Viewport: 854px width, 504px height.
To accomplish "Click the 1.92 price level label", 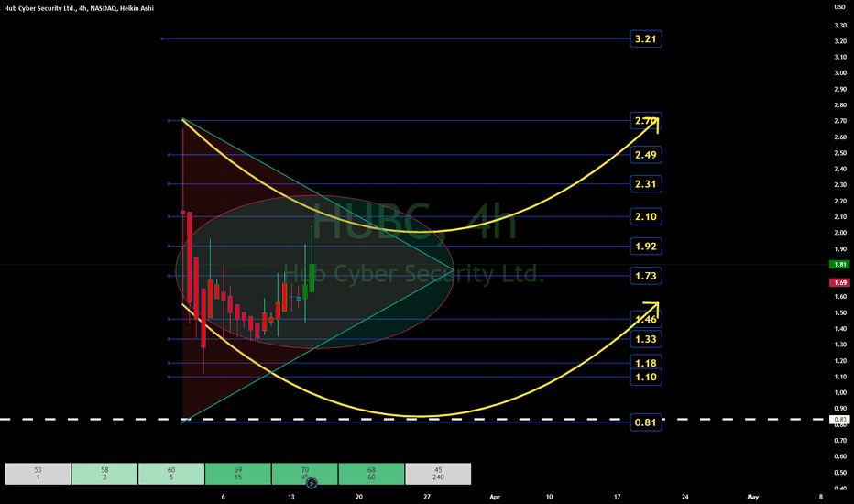I will (x=646, y=247).
